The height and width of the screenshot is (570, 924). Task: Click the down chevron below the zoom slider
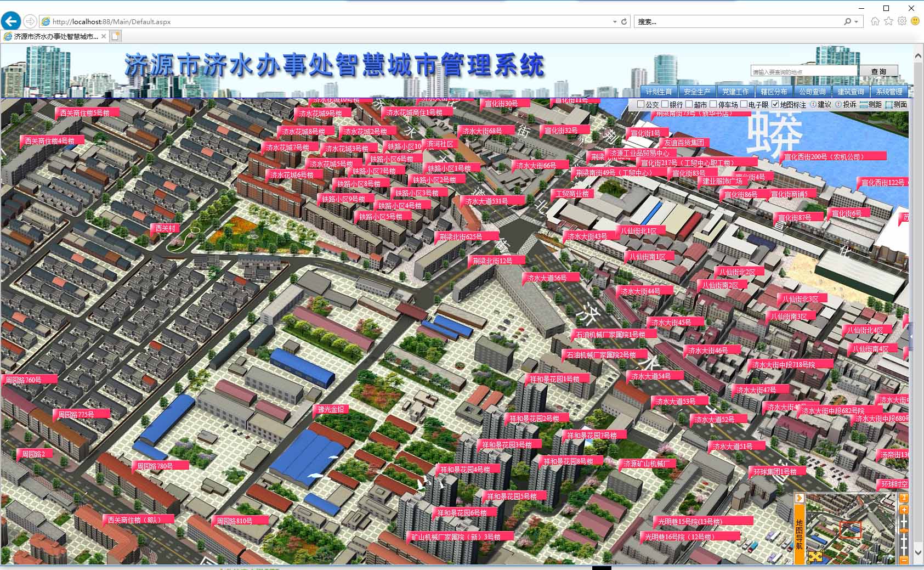[x=918, y=554]
